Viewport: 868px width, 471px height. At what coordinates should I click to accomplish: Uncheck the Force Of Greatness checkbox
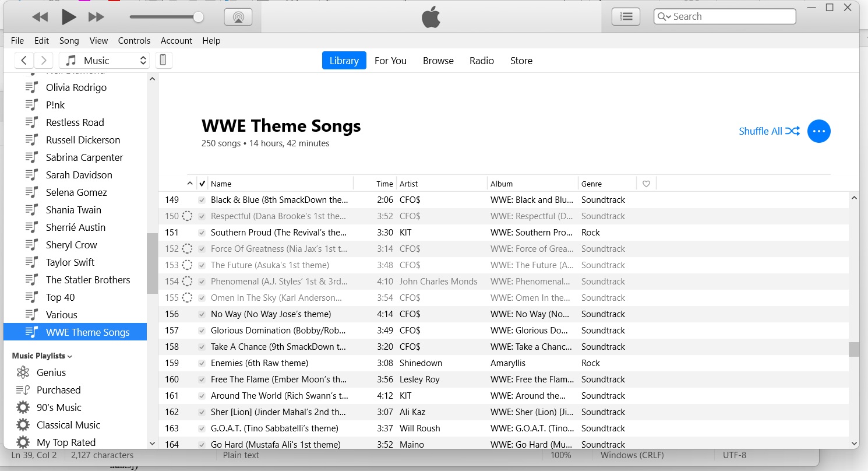click(x=202, y=249)
